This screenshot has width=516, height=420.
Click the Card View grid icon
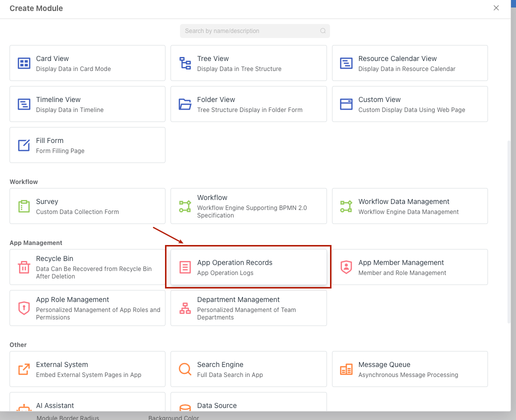coord(24,63)
